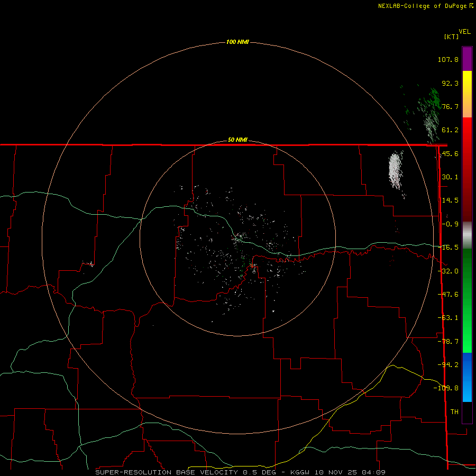The image size is (476, 476).
Task: Click the 92.3 velocity scale value
Action: coord(450,83)
